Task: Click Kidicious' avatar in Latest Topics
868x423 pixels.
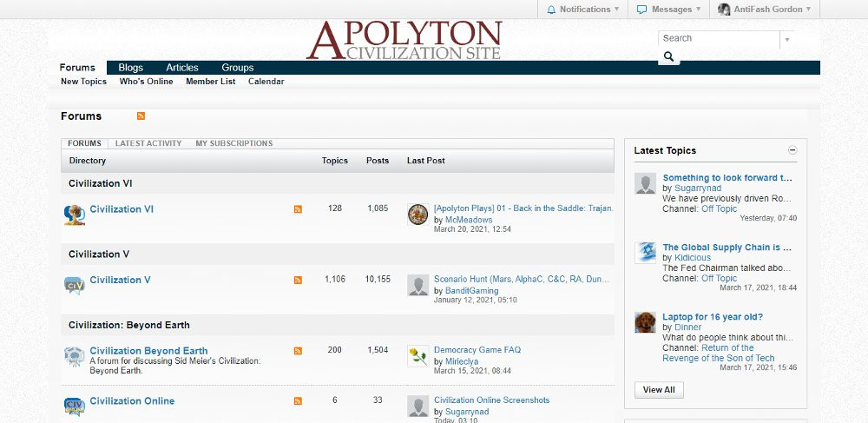Action: [x=645, y=253]
